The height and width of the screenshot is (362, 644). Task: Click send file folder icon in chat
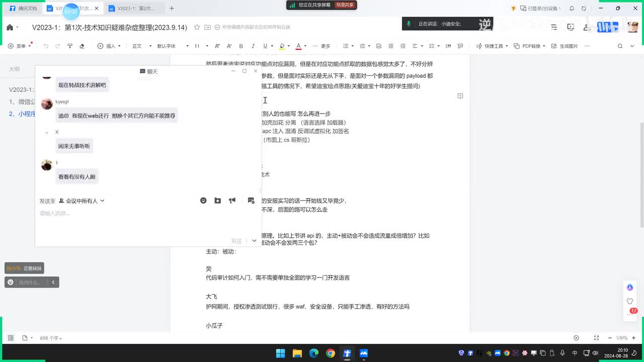(x=217, y=200)
